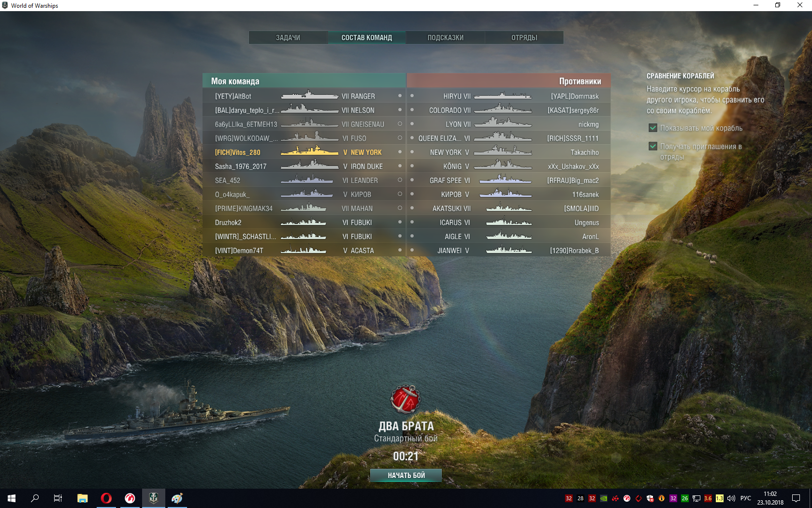Select enemy player 116sanek
812x508 pixels.
pos(586,194)
